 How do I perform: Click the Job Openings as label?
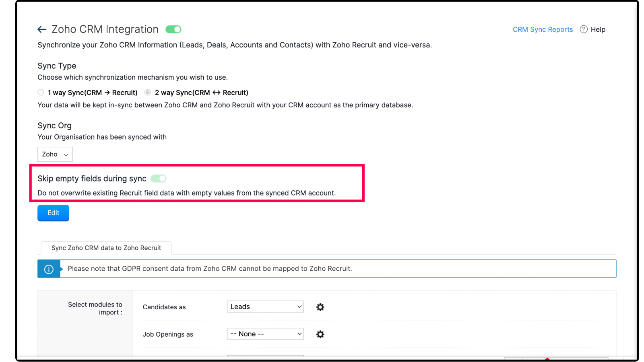pyautogui.click(x=168, y=335)
